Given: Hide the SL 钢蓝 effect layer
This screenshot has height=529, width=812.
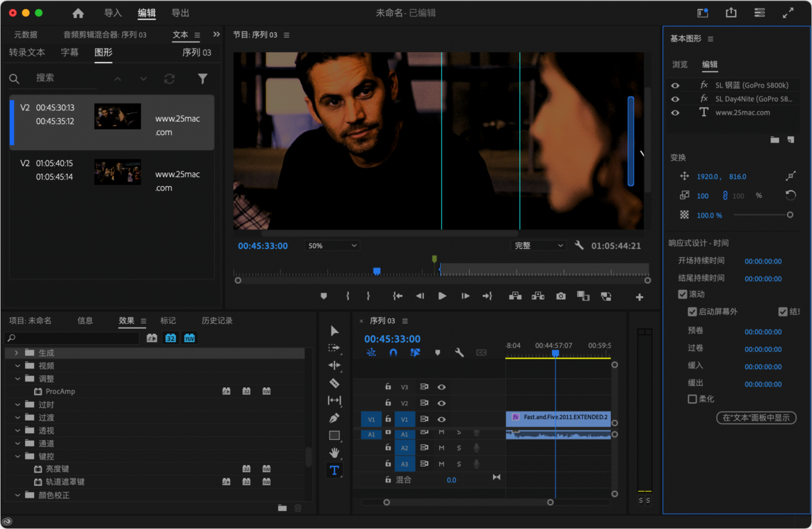Looking at the screenshot, I should pyautogui.click(x=675, y=86).
